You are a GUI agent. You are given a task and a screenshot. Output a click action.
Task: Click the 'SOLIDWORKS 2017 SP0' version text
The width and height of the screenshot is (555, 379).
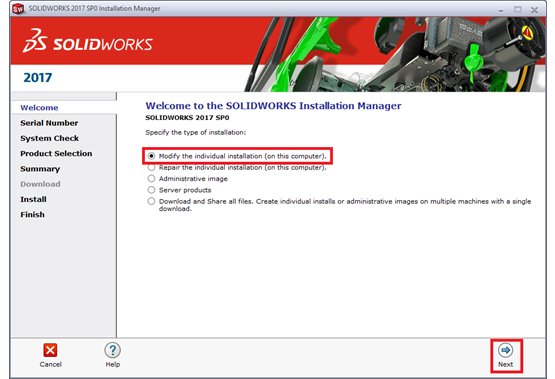point(187,117)
